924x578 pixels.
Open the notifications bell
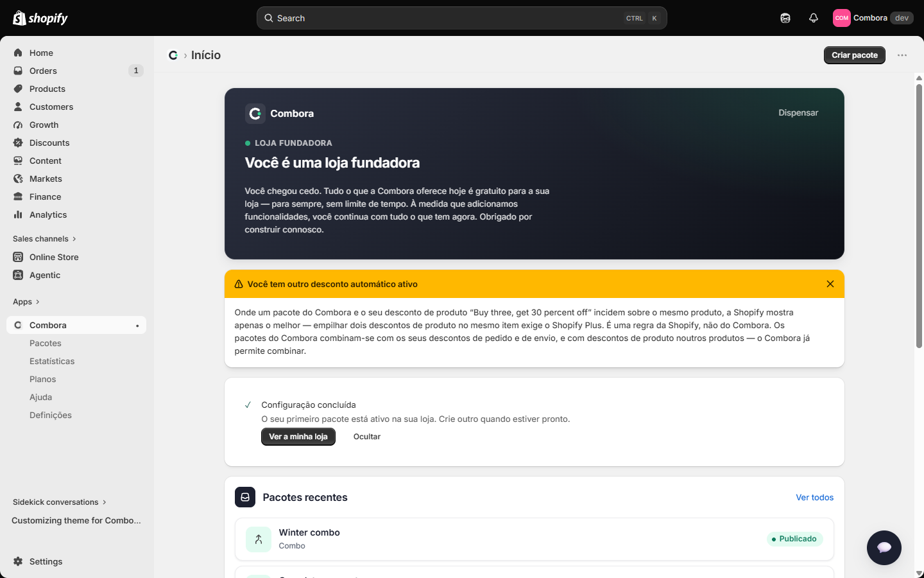[814, 18]
